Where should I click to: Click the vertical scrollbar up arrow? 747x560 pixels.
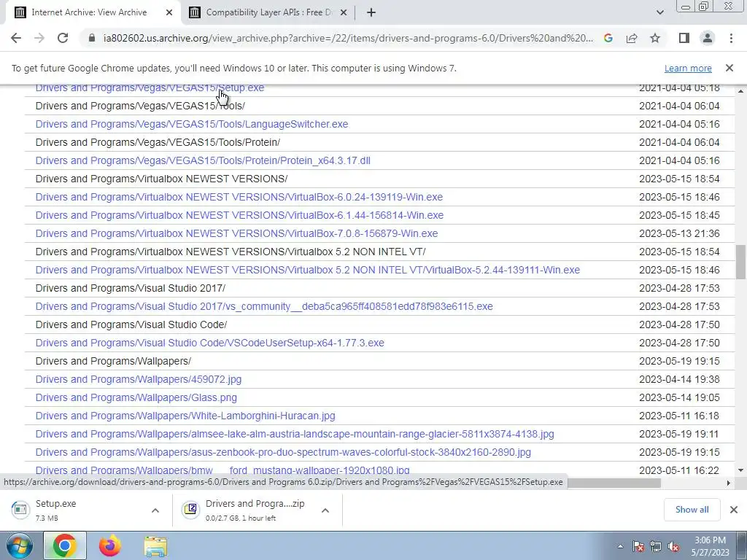740,90
